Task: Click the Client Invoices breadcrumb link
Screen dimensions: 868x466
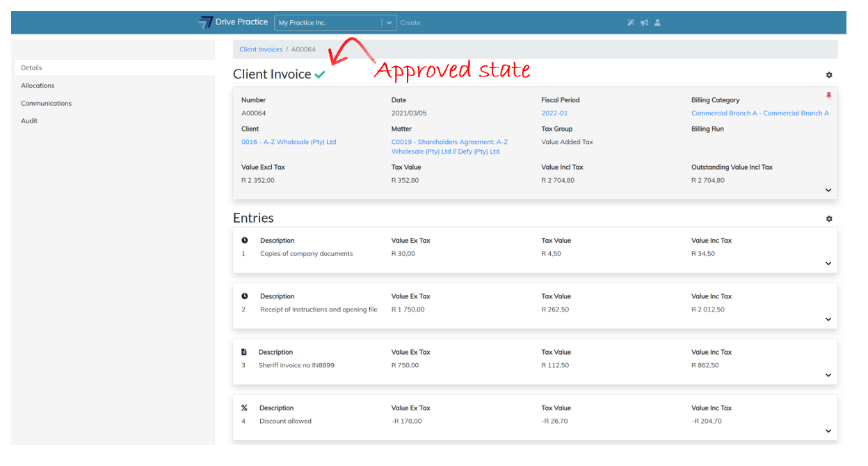Action: point(261,49)
